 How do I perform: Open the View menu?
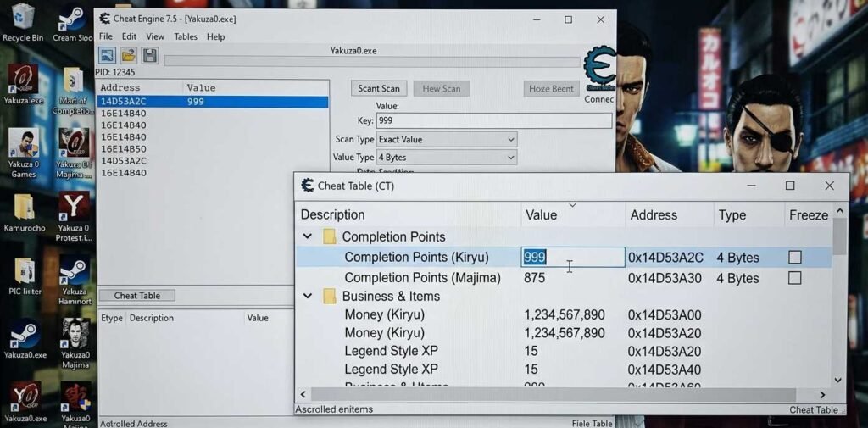[155, 36]
